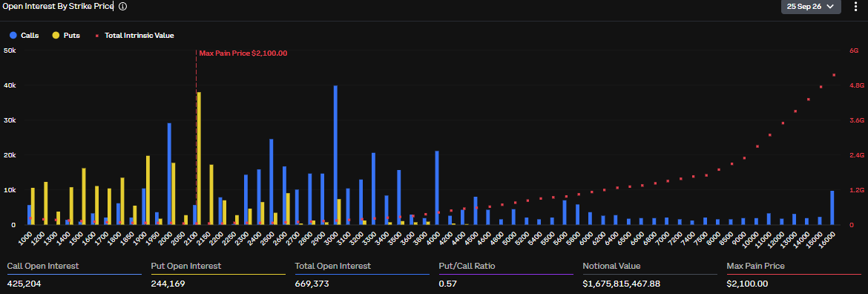
Task: Click the 40k left axis label
Action: click(x=10, y=85)
